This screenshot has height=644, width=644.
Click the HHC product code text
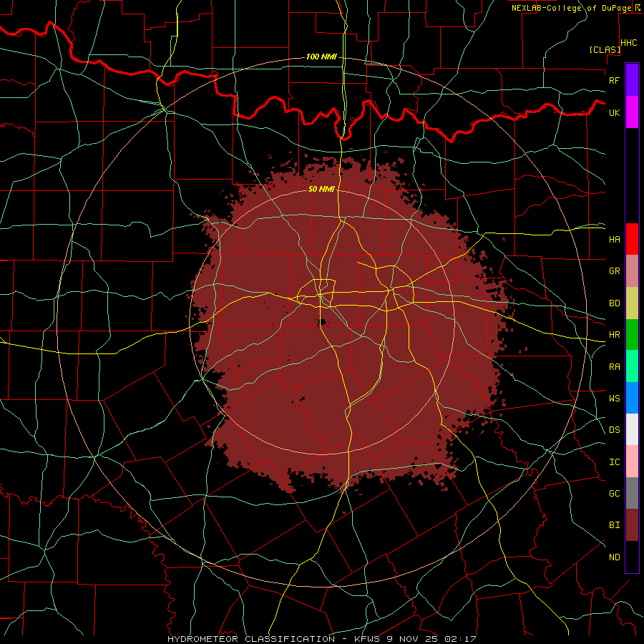tap(628, 43)
